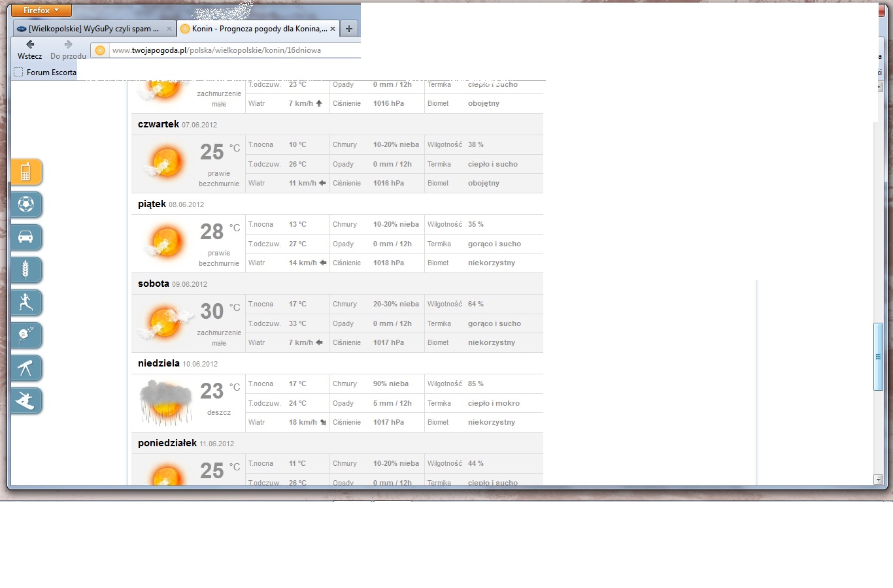Open the dandelion sidebar icon
893x588 pixels.
point(25,335)
